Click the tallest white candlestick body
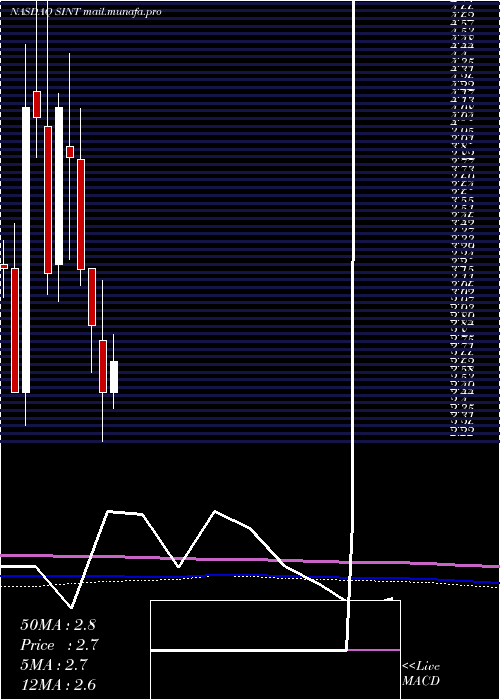This screenshot has width=500, height=700. point(26,250)
